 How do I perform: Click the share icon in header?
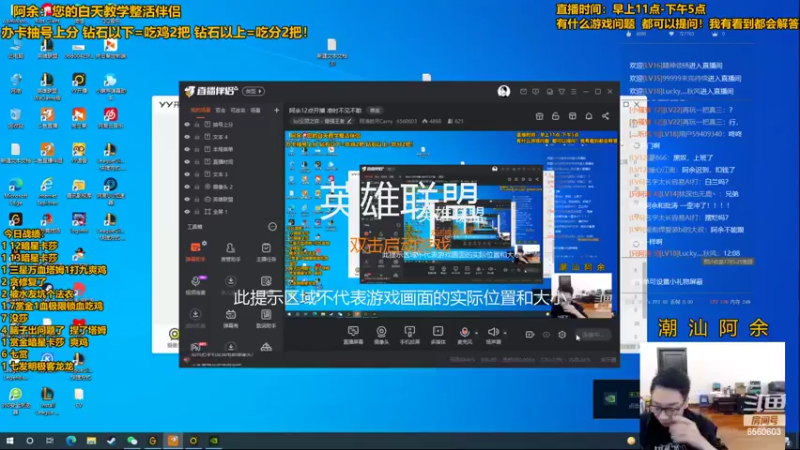pyautogui.click(x=606, y=116)
